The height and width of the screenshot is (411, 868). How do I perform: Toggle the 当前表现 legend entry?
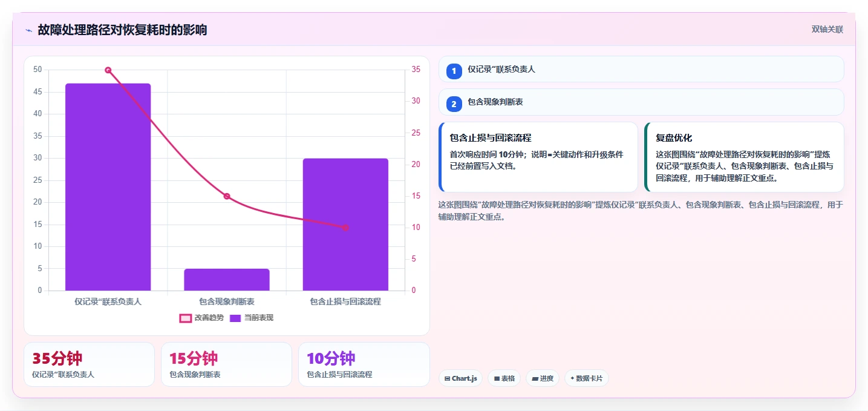[252, 318]
